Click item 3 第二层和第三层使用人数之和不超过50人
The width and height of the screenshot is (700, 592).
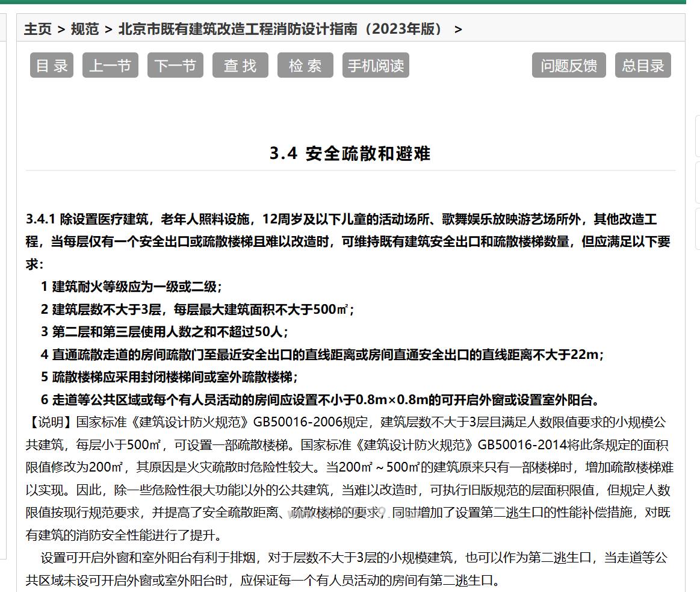(164, 331)
